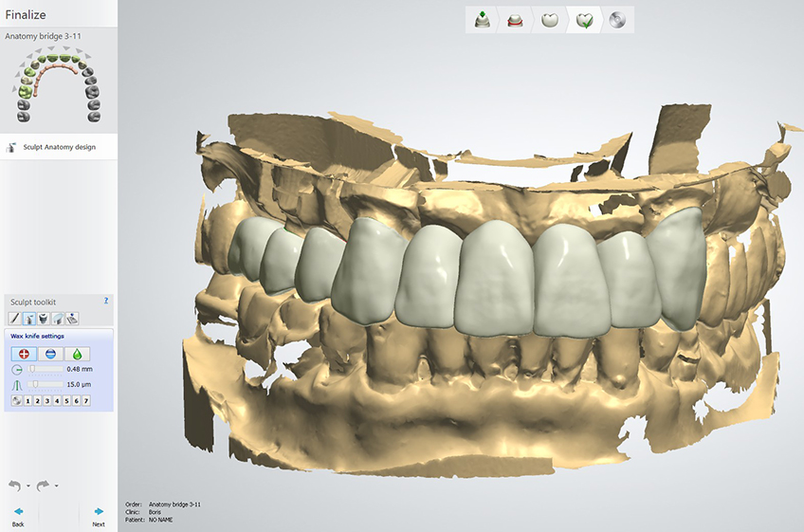
Task: Click the Back button
Action: pos(18,516)
